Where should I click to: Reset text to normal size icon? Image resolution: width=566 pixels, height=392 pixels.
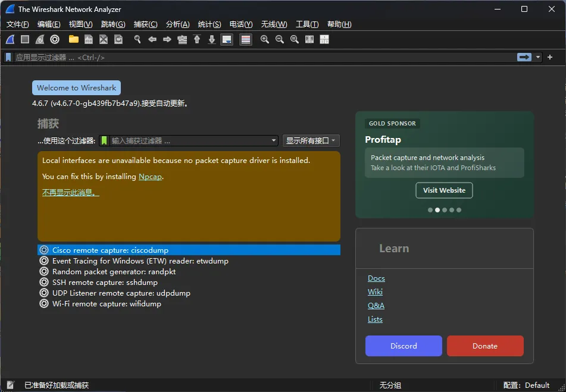[295, 39]
